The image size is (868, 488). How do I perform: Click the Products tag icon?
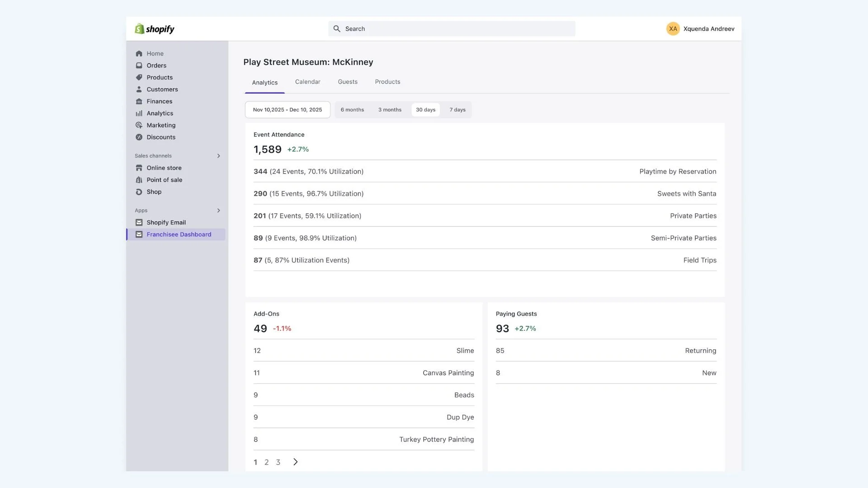(139, 77)
